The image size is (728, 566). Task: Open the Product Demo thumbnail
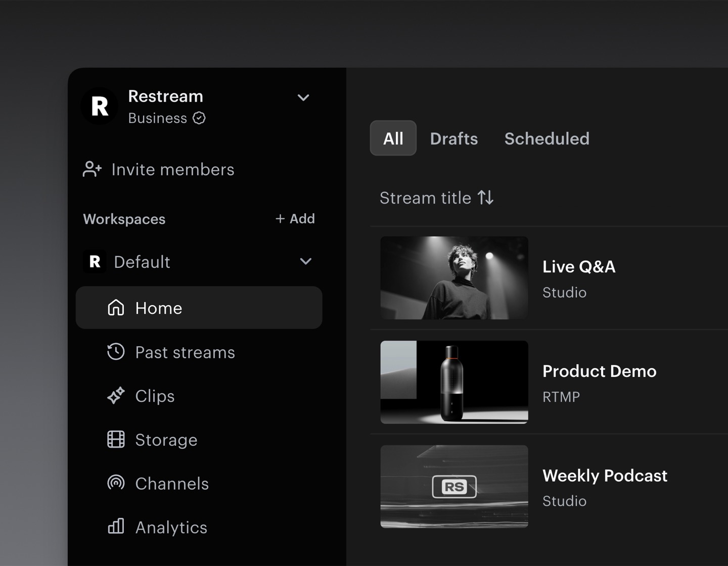pos(454,382)
